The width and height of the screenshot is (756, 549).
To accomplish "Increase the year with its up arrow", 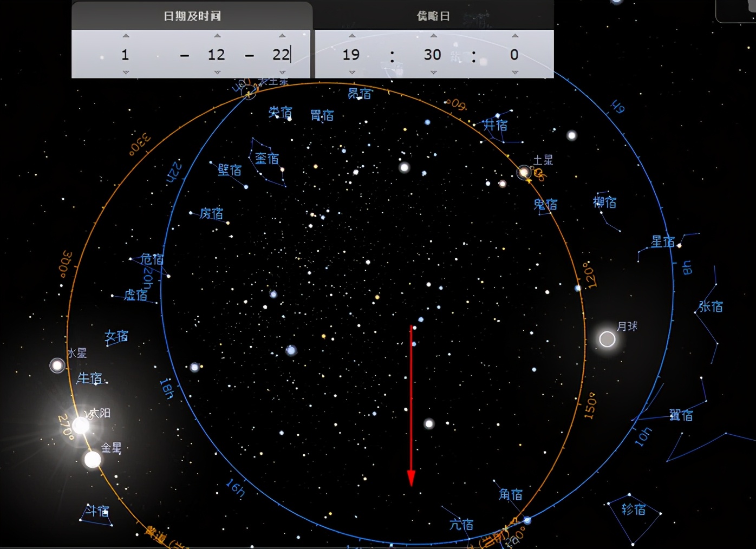I will tap(126, 36).
